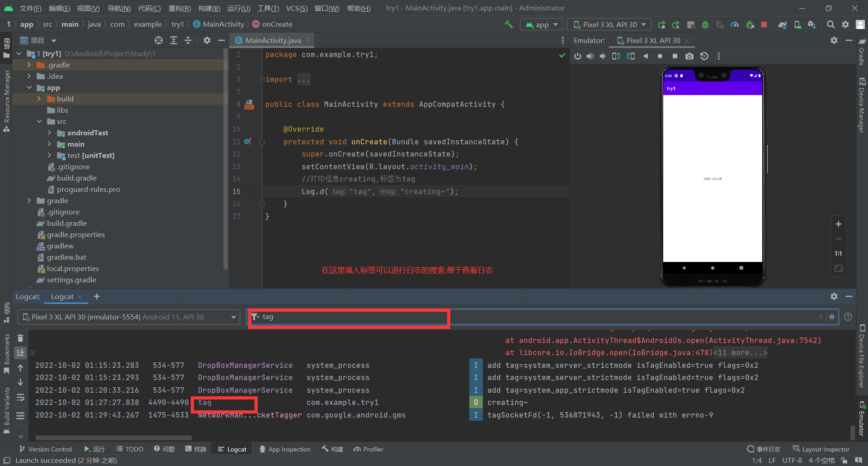Viewport: 868px width, 466px height.
Task: Rotate emulator right icon
Action: 631,56
